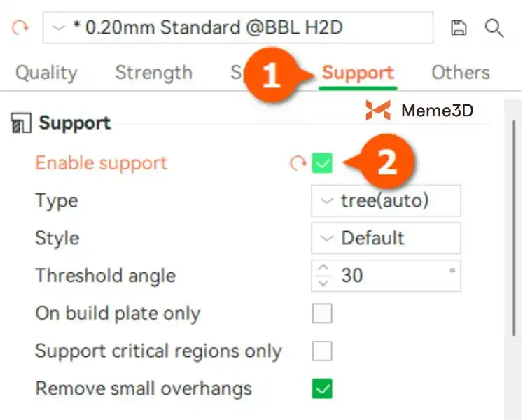Click the settings panel vertical scrollbar
The height and width of the screenshot is (420, 523).
tap(512, 266)
